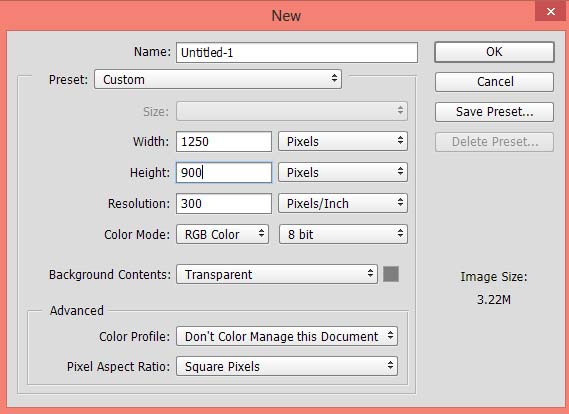Screen dimensions: 569x414
Task: Click the Color Profile label
Action: coord(134,337)
